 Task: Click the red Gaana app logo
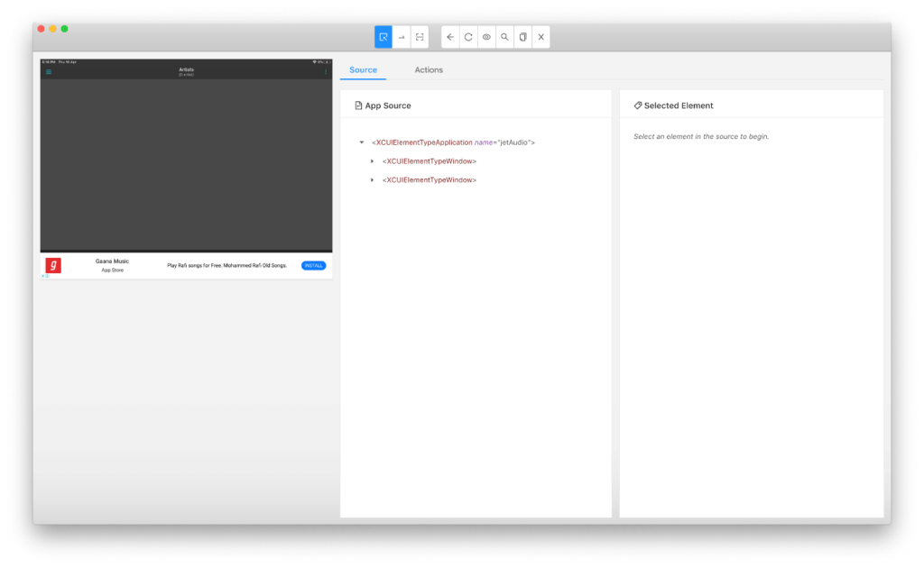point(53,265)
